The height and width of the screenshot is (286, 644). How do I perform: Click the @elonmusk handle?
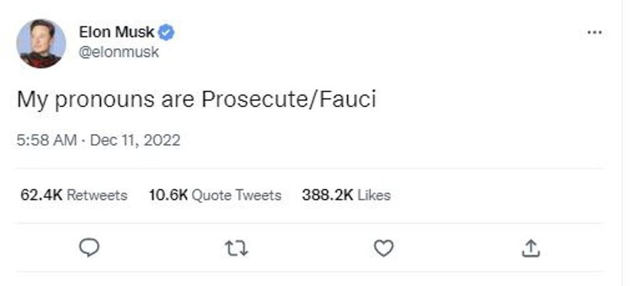point(119,52)
